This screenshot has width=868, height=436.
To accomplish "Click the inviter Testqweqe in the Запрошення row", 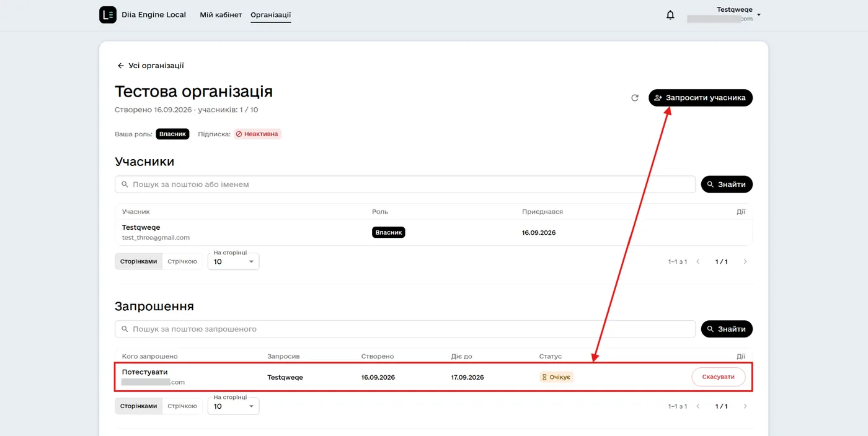I will 285,377.
